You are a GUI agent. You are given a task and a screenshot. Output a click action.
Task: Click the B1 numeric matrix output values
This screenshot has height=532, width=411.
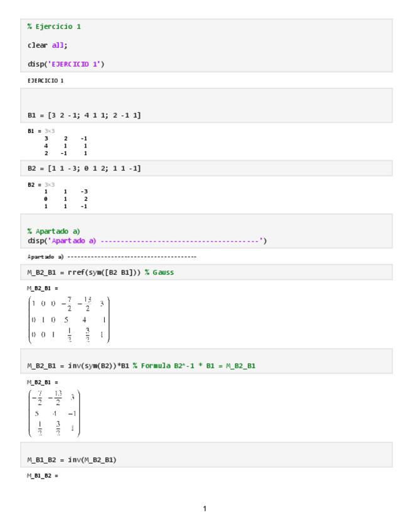tap(65, 146)
